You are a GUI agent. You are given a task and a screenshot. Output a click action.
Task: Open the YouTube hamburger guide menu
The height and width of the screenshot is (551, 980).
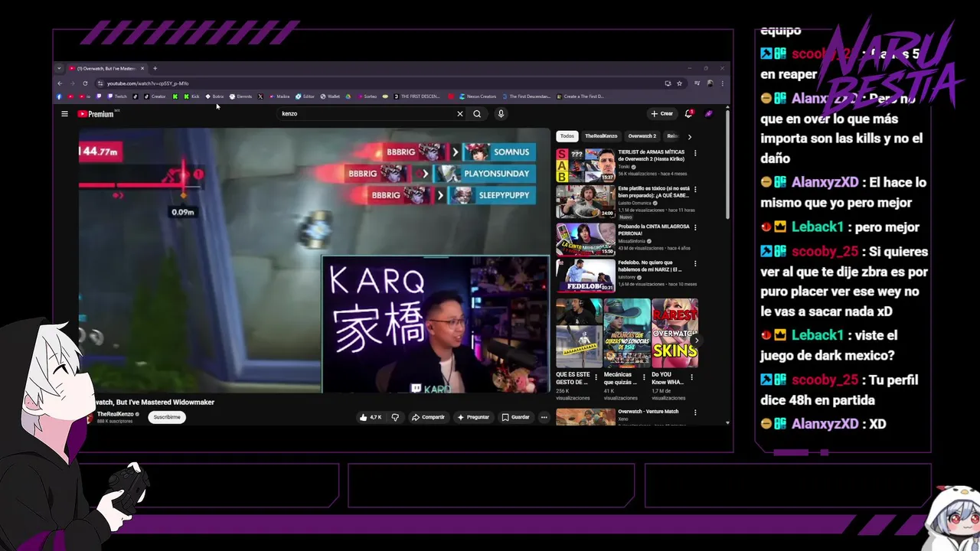click(x=64, y=114)
